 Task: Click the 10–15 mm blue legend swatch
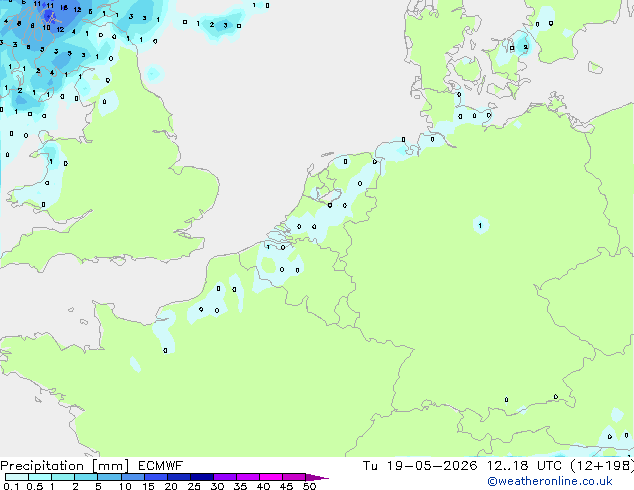(132, 477)
